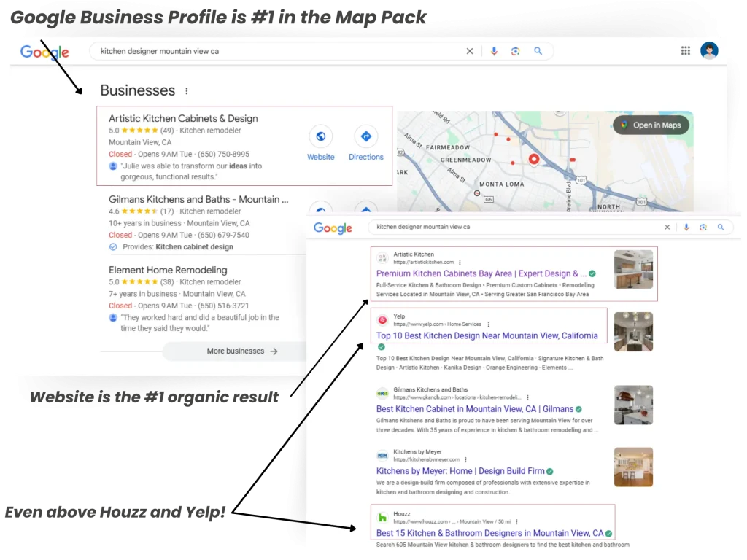This screenshot has width=747, height=560.
Task: Open Kitchens by Meyer Home result
Action: pos(460,471)
